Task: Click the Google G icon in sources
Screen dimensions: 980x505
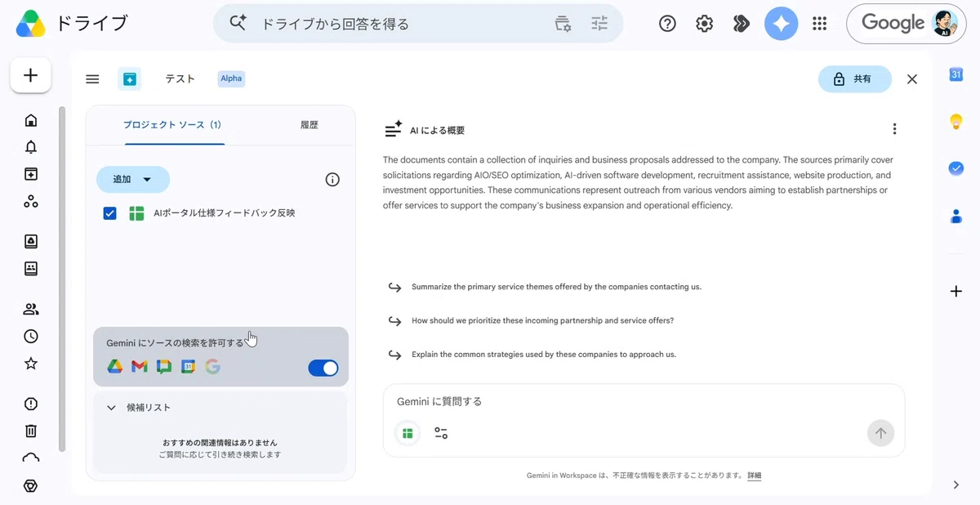Action: point(212,367)
